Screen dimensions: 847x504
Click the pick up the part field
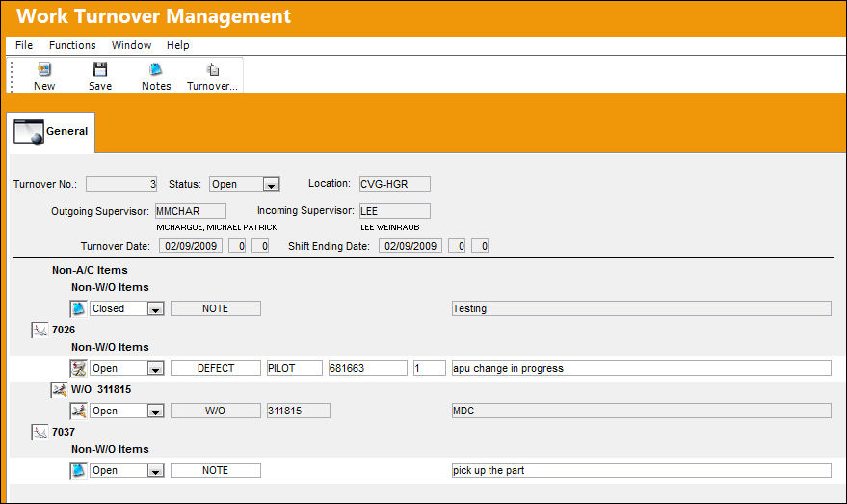[641, 470]
